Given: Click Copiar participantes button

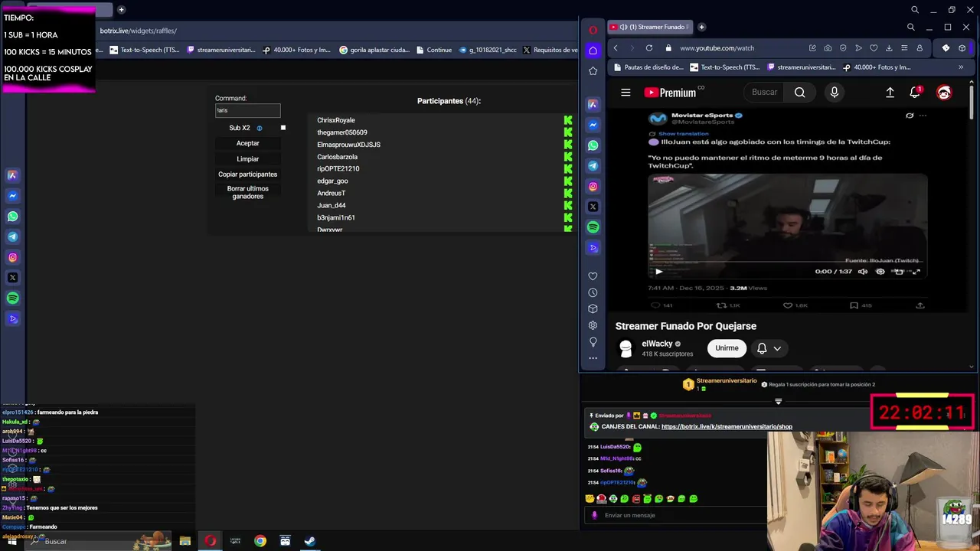Looking at the screenshot, I should click(247, 174).
